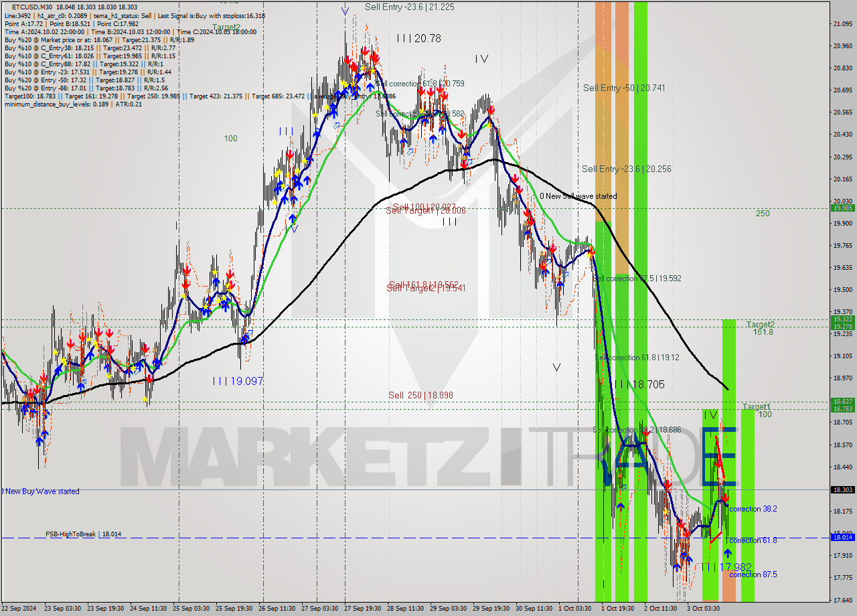Select the 'I I I 19.097' wave label
Viewport: 857px width, 616px height.
tap(238, 381)
